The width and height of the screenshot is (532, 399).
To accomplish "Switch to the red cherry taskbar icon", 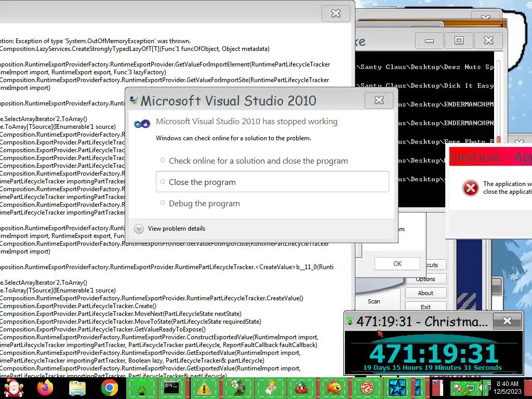I will click(x=301, y=388).
